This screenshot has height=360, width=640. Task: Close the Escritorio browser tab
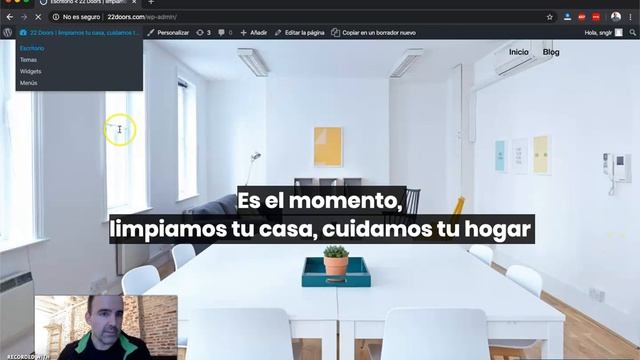[134, 2]
